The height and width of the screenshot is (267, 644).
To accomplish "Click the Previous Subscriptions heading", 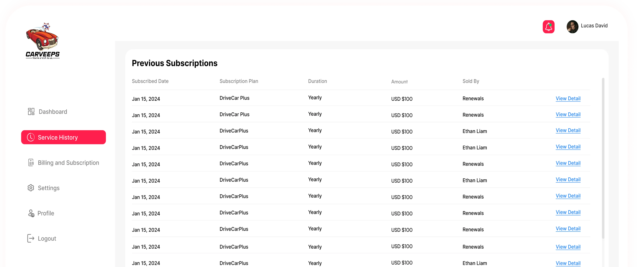I will point(175,63).
